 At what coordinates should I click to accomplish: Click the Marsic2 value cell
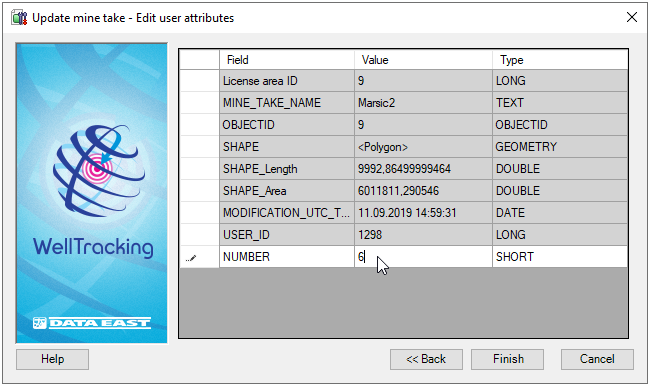[x=423, y=103]
